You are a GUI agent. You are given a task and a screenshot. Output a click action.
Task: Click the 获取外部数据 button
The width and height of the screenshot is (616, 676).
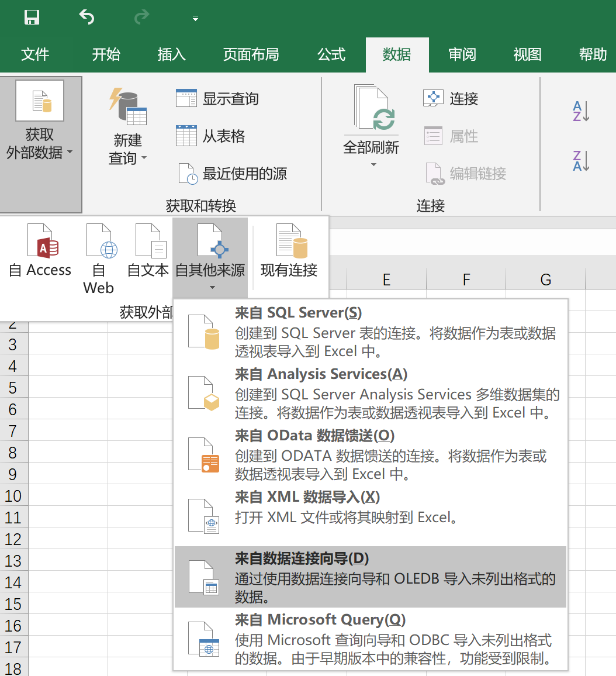pos(40,144)
